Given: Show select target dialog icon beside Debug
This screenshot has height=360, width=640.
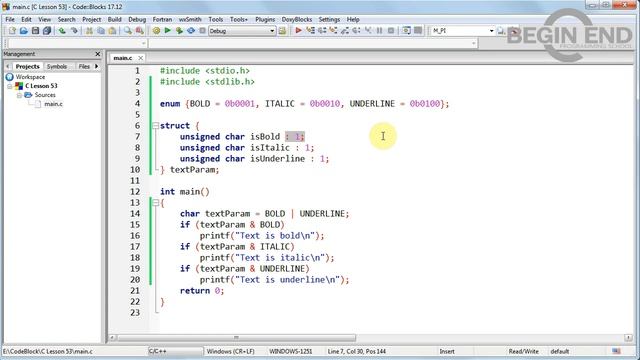Looking at the screenshot, I should click(x=282, y=31).
